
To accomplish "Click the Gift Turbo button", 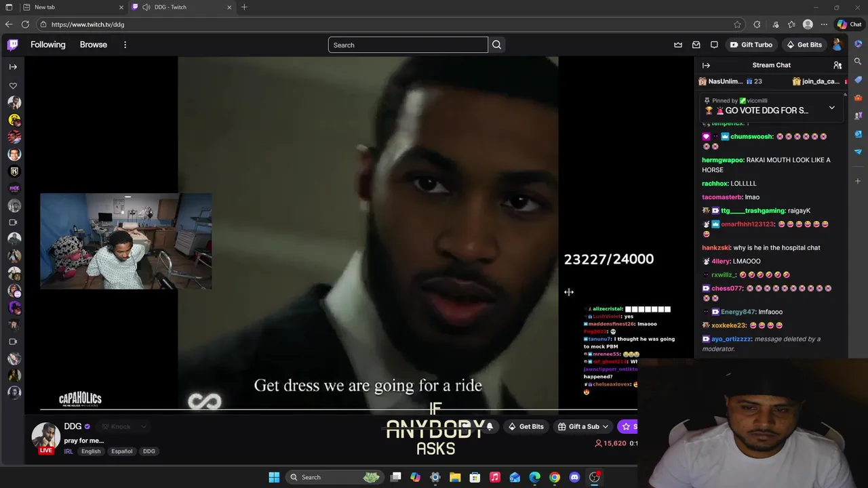I will pos(751,45).
